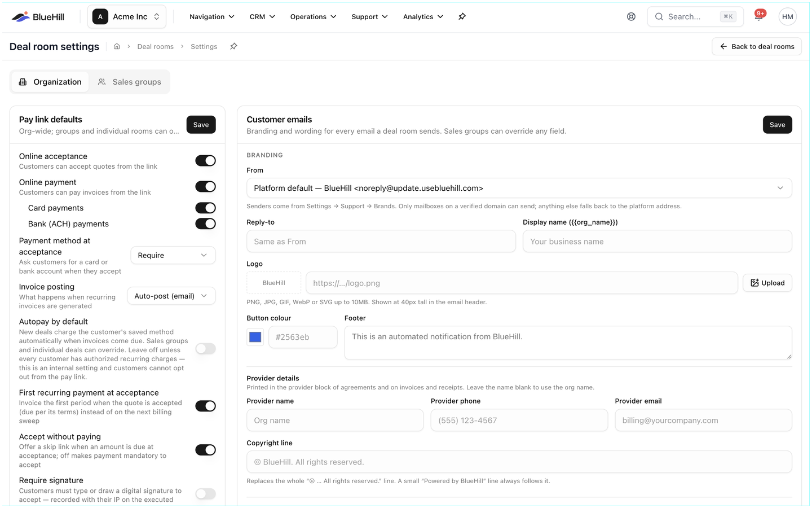The image size is (812, 508).
Task: Enable Autopay by default
Action: coord(205,349)
